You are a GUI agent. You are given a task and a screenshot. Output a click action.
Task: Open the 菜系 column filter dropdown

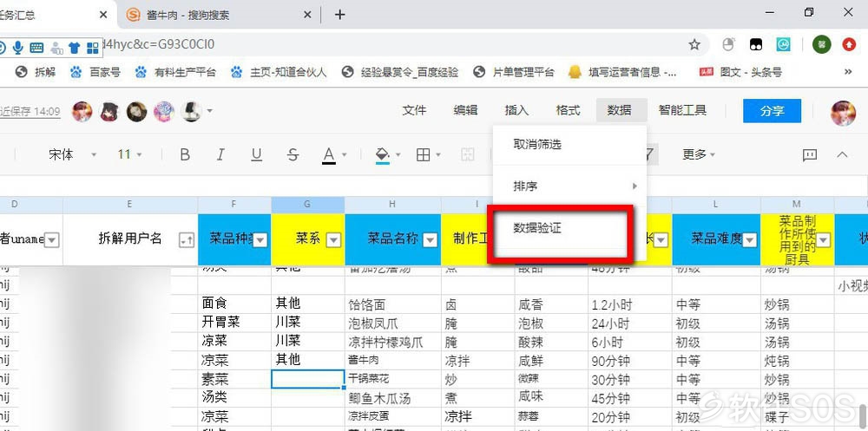(333, 239)
